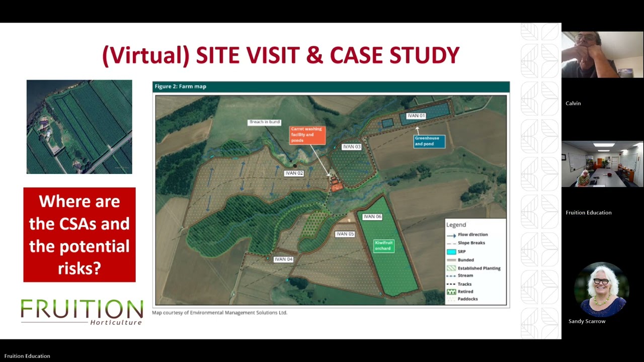Image resolution: width=644 pixels, height=362 pixels.
Task: Click the 'Greenhouse and pond' callout
Action: click(429, 141)
